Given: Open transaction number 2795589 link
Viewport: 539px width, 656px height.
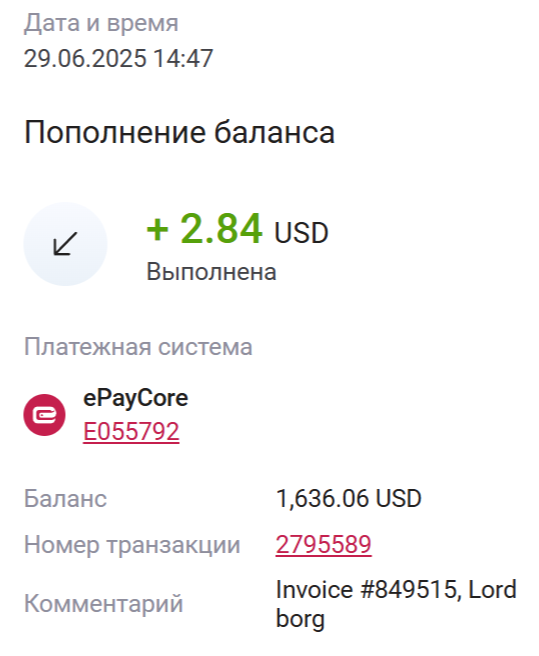Looking at the screenshot, I should 323,544.
